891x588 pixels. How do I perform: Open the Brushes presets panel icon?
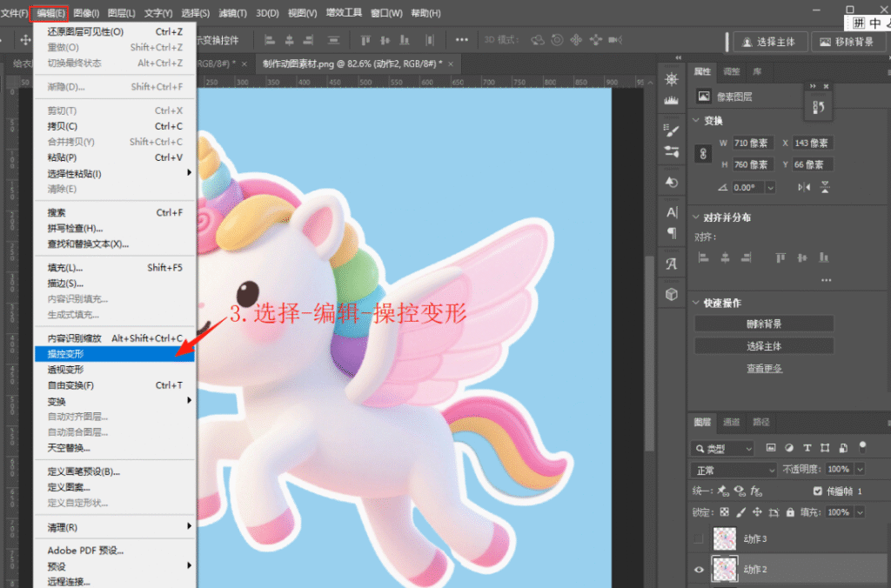pos(672,151)
